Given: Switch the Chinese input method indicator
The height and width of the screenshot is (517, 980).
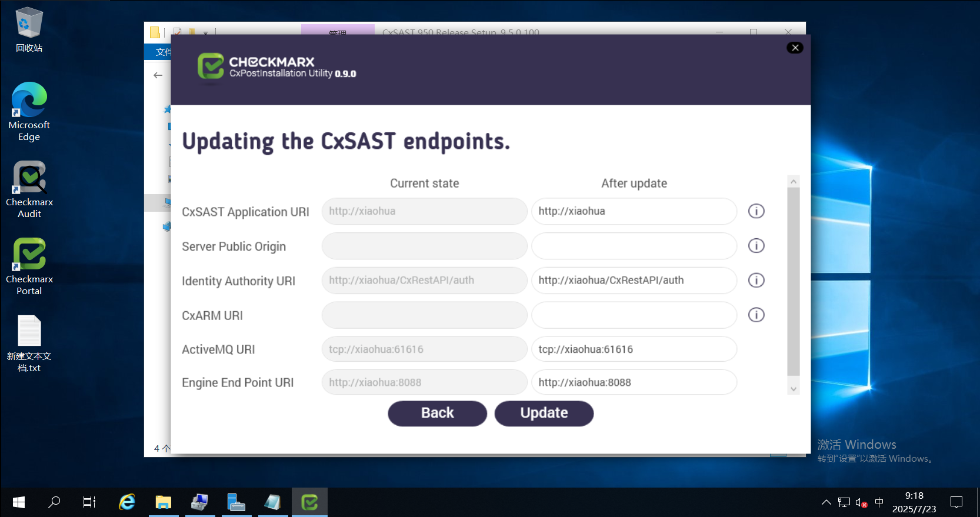Looking at the screenshot, I should pyautogui.click(x=879, y=502).
